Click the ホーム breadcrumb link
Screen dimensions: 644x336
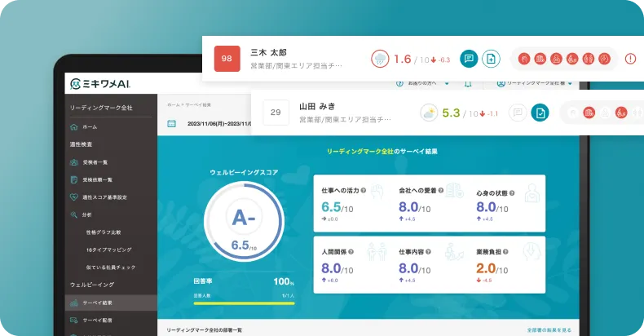coord(174,105)
